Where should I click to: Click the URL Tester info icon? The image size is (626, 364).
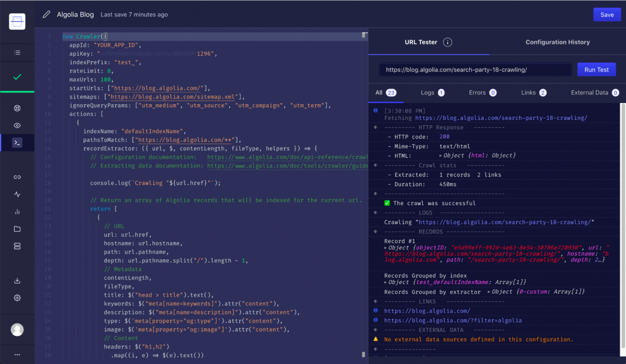[x=447, y=42]
